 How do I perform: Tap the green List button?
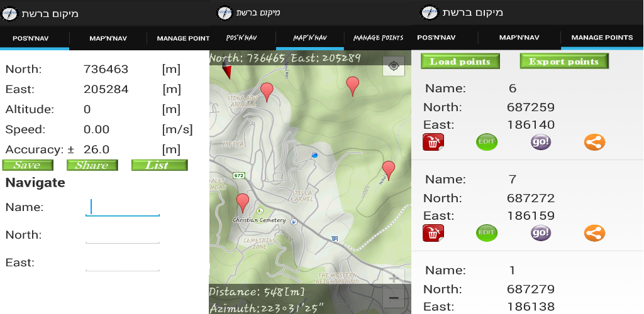point(159,165)
